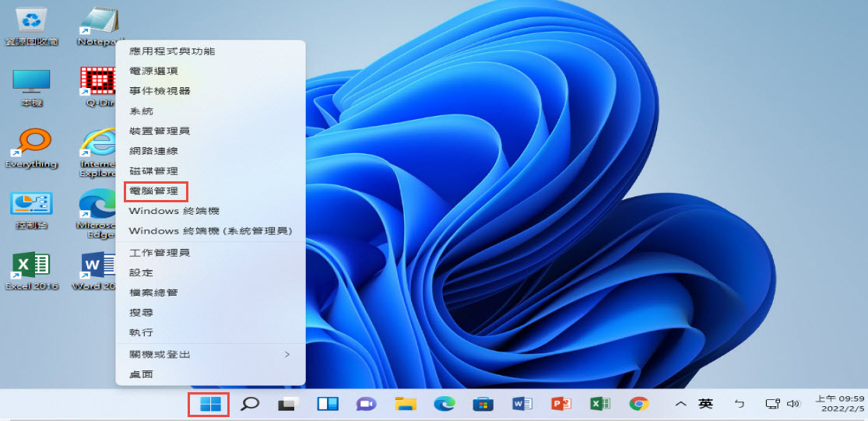868x421 pixels.
Task: Open the Widgets taskbar icon
Action: click(328, 404)
